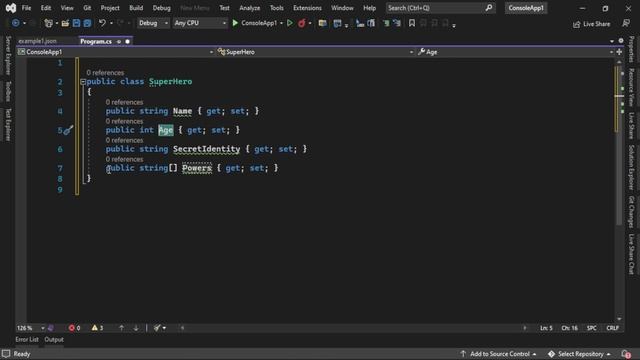Click the feedback icon at top right

[x=626, y=23]
